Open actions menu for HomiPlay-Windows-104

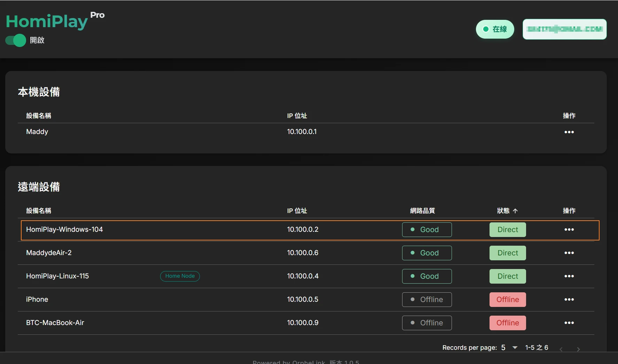[x=569, y=230]
